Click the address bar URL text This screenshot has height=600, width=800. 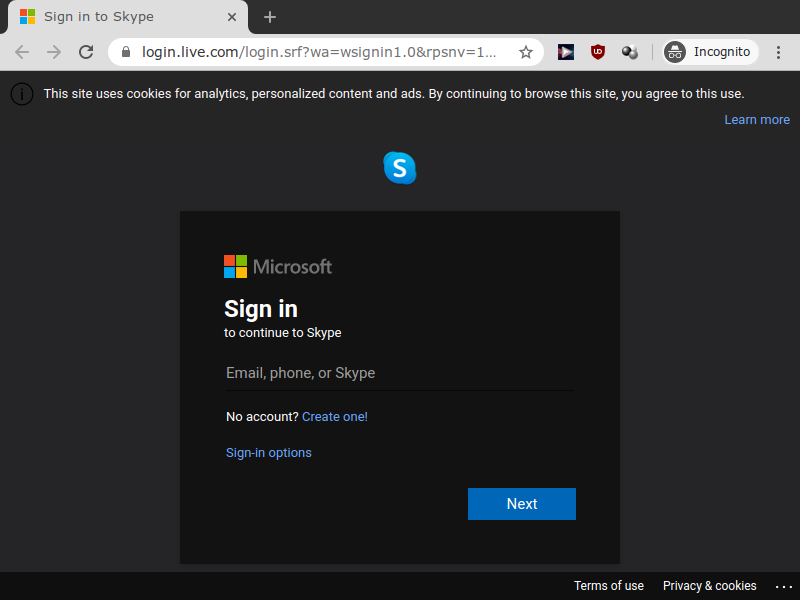coord(319,52)
